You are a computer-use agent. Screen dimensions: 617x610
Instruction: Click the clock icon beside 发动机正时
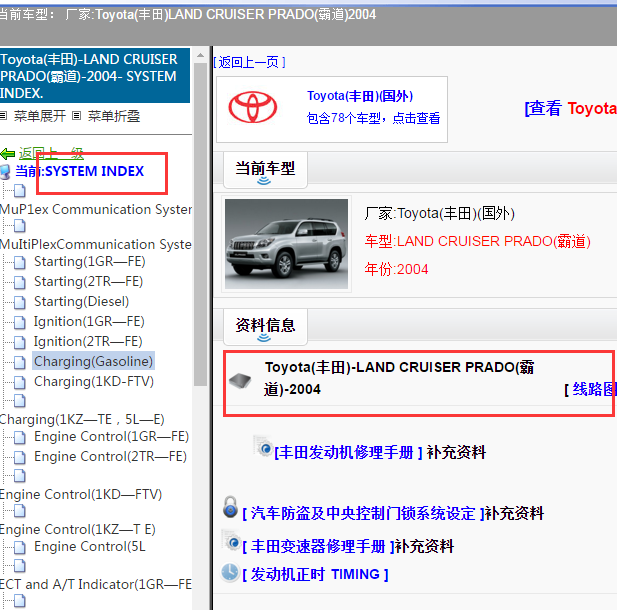pos(230,572)
